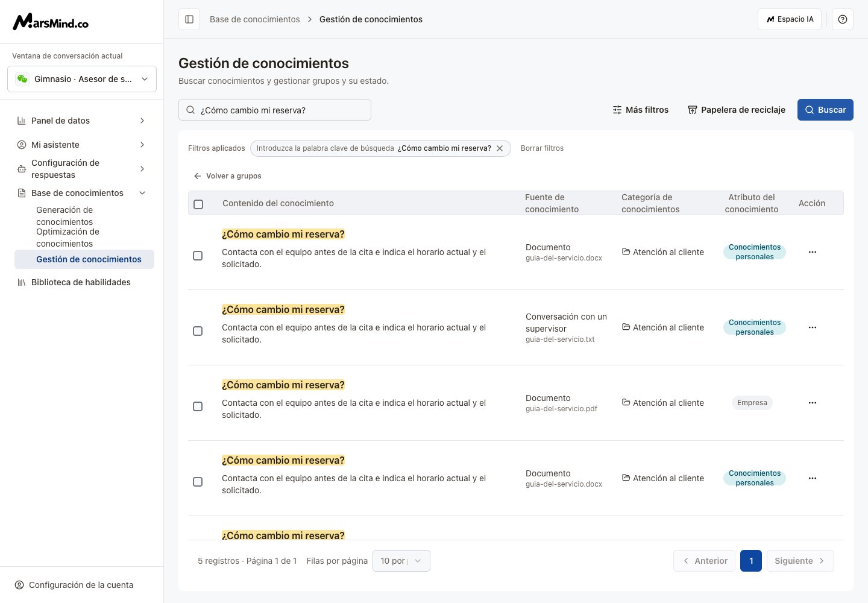Go to Siguiente page
The width and height of the screenshot is (868, 603).
pos(800,561)
